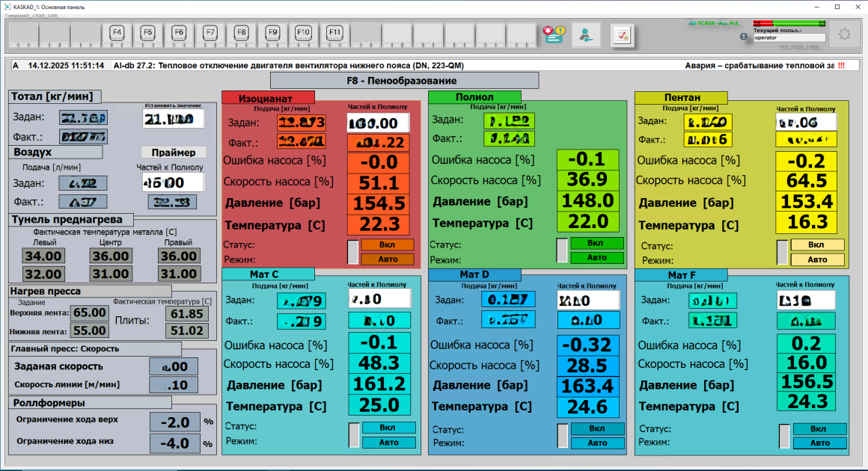Edit Тотал set value input field
The width and height of the screenshot is (868, 471).
tap(173, 119)
